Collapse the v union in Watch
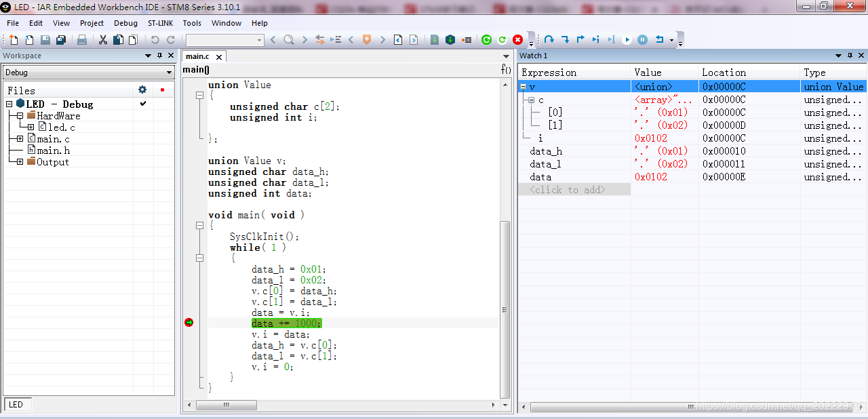The width and height of the screenshot is (868, 419). (524, 87)
